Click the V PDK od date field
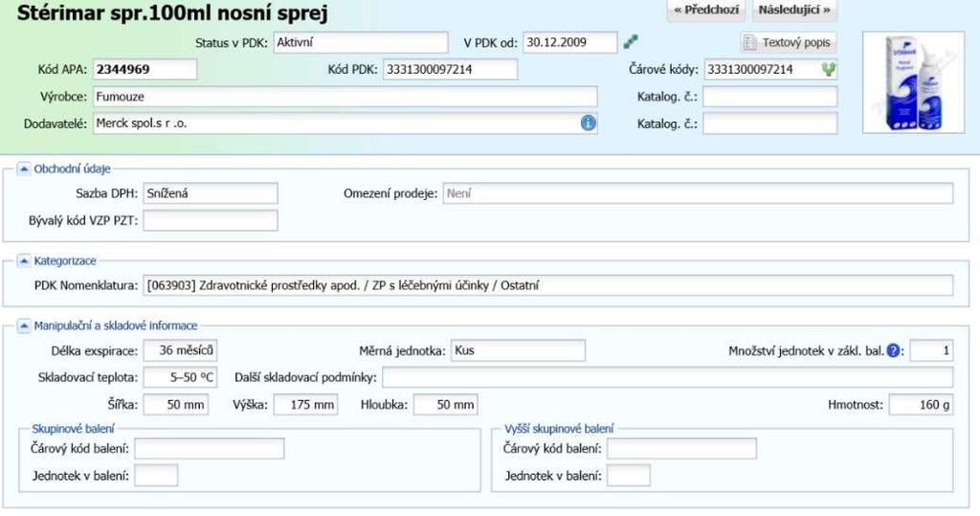980x516 pixels. tap(570, 42)
